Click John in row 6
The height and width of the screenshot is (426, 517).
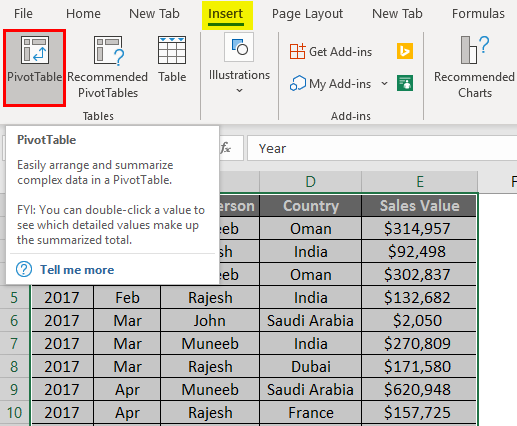pyautogui.click(x=210, y=320)
